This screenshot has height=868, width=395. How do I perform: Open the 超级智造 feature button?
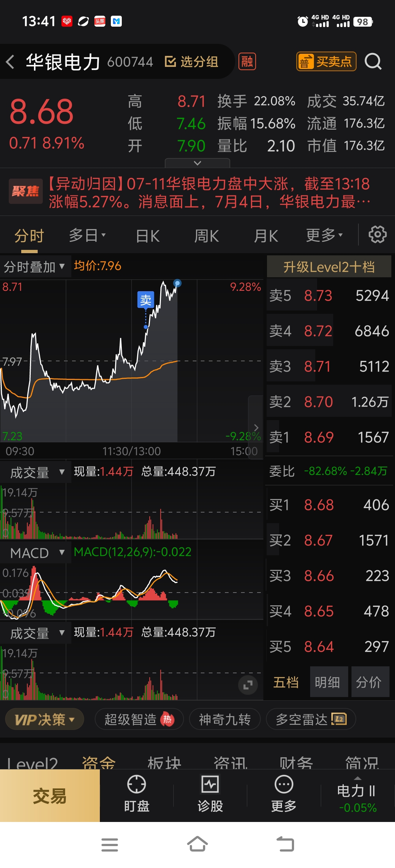click(x=139, y=719)
